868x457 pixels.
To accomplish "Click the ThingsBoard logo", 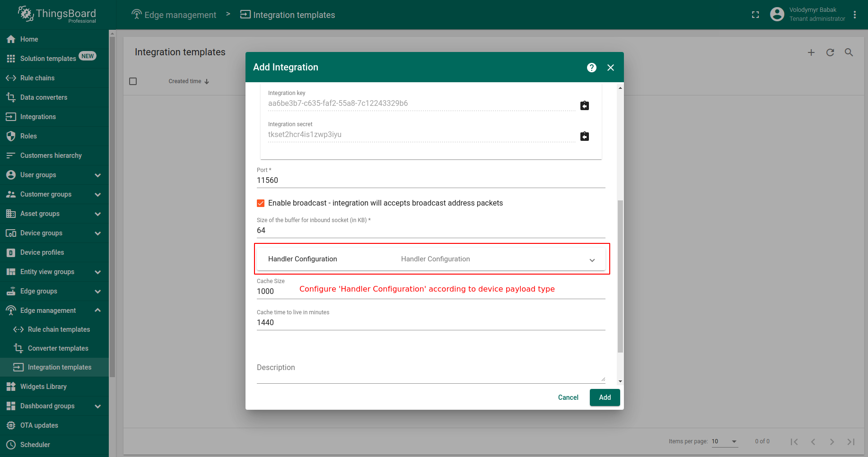I will [x=57, y=15].
